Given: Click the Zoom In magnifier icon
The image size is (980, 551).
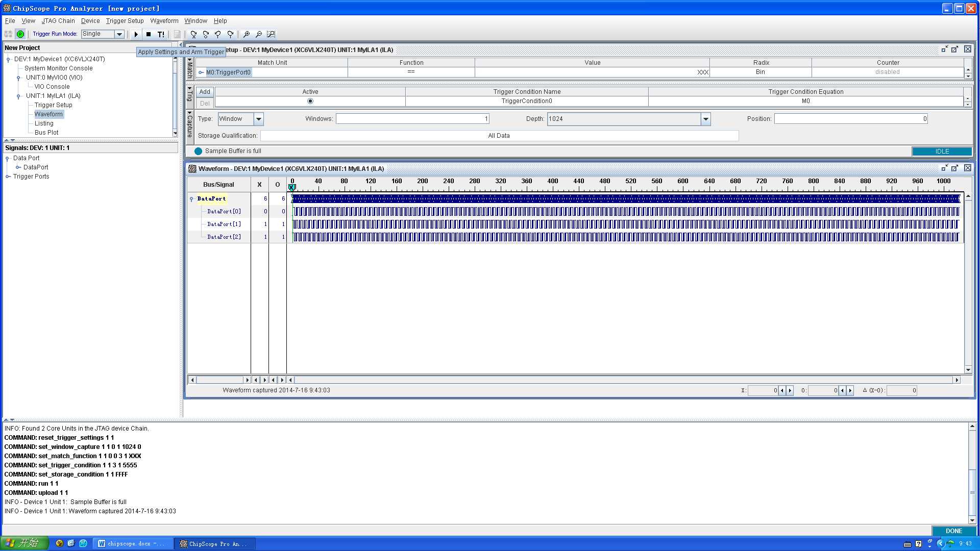Looking at the screenshot, I should coord(247,34).
